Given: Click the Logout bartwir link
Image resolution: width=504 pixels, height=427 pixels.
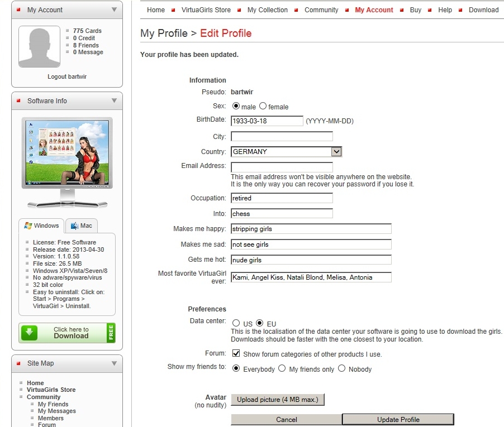Looking at the screenshot, I should tap(67, 76).
